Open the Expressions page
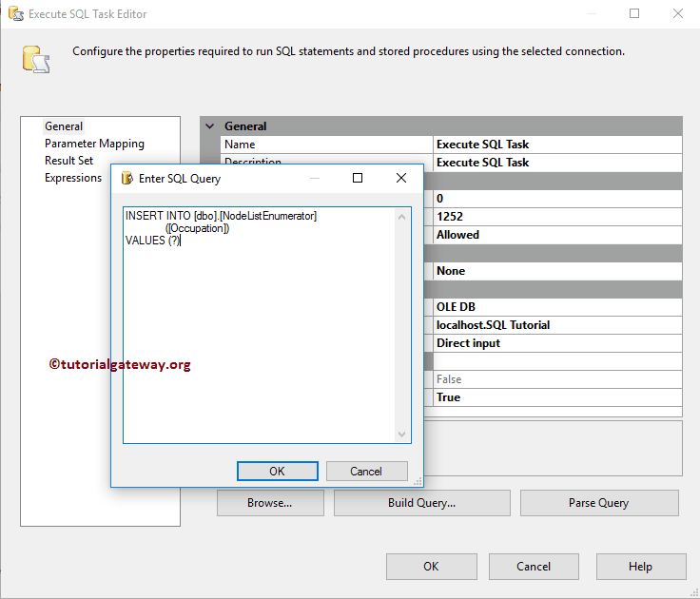Screen dimensions: 700x599 pos(73,178)
